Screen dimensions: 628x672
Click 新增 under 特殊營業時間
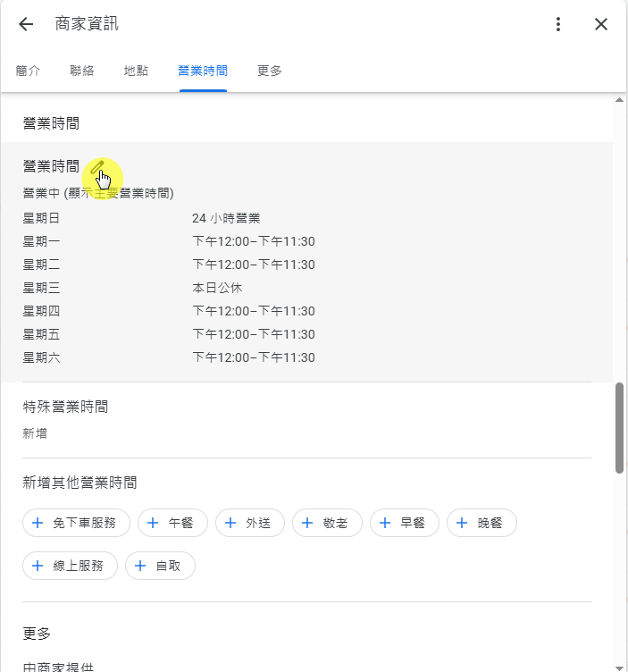click(35, 433)
